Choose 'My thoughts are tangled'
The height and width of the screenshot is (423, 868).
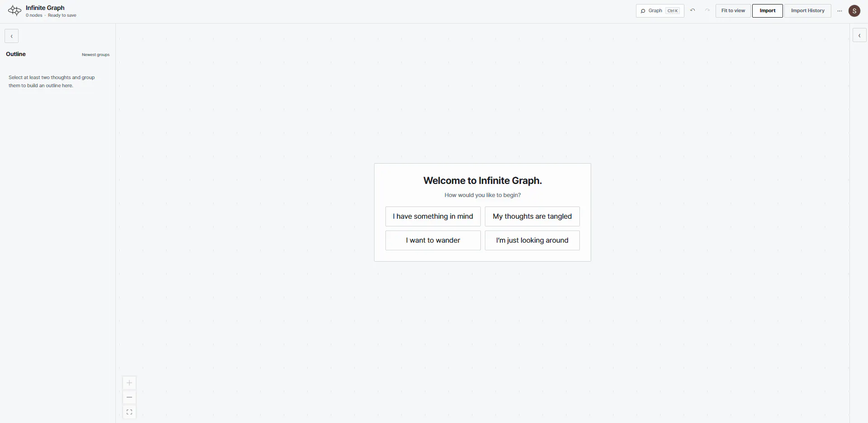[532, 216]
